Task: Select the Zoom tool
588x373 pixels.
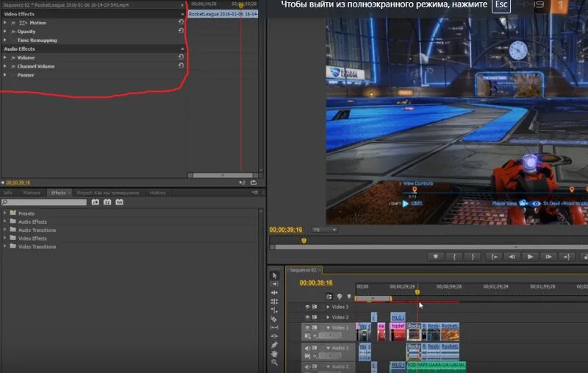Action: pyautogui.click(x=274, y=362)
